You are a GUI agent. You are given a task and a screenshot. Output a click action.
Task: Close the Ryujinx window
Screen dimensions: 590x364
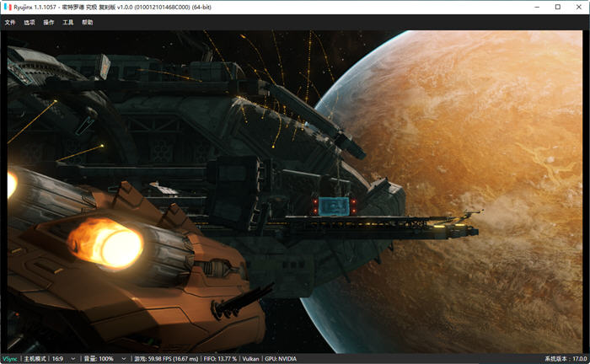tap(579, 7)
